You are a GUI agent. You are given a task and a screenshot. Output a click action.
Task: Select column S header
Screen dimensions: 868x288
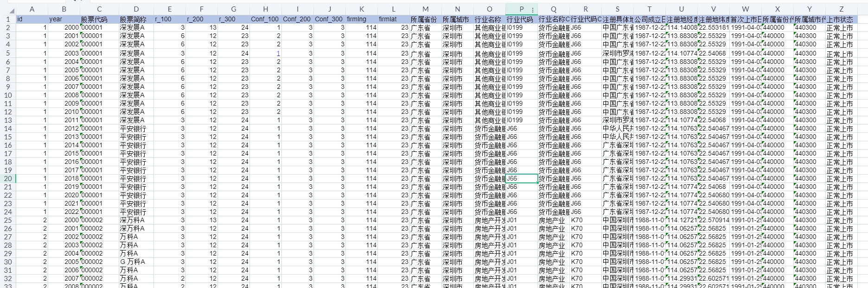tap(618, 9)
